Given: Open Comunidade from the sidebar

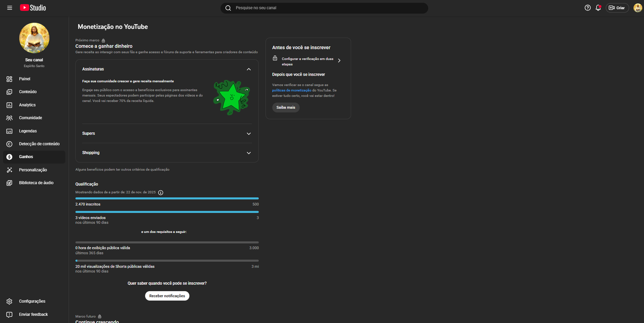Looking at the screenshot, I should (30, 118).
